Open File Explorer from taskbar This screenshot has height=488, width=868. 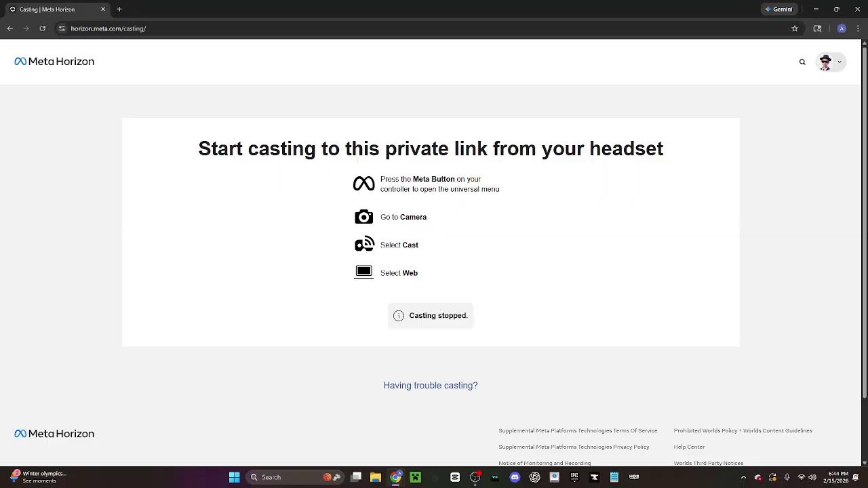[x=376, y=477]
